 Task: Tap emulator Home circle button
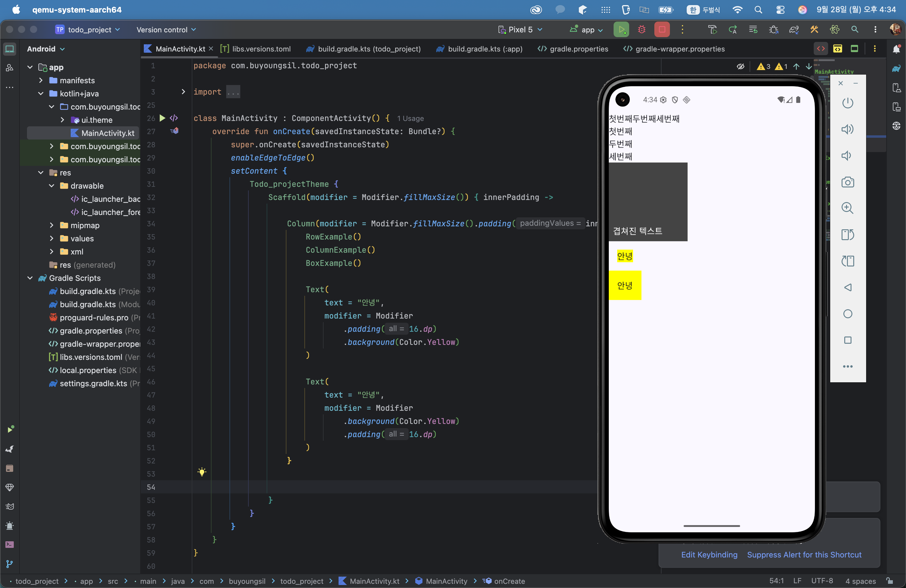pos(847,314)
